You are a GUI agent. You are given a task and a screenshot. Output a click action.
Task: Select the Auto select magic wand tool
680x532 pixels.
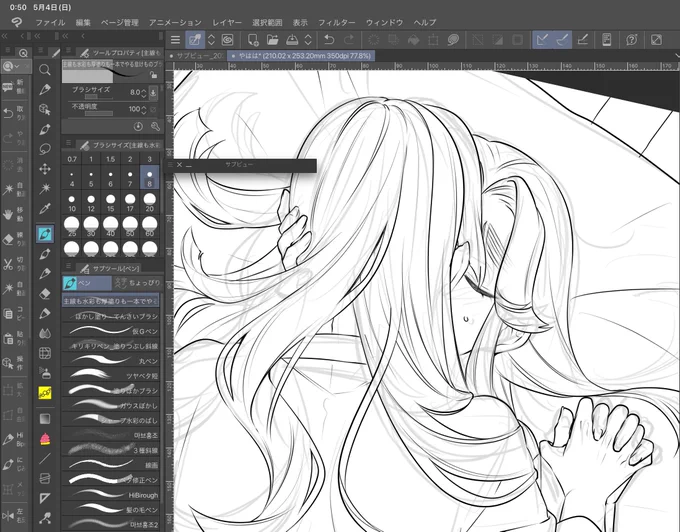pyautogui.click(x=45, y=189)
